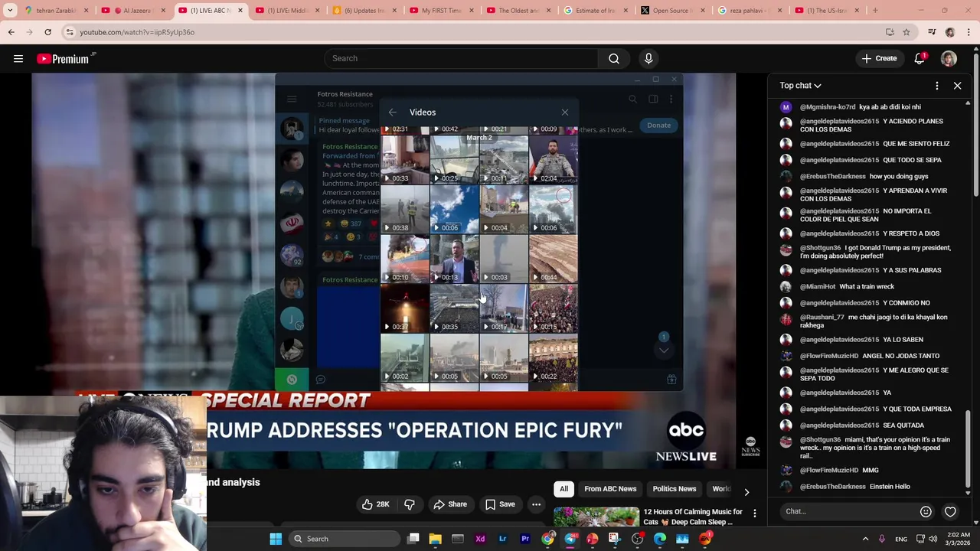Open the taskbar volume control

(x=933, y=539)
